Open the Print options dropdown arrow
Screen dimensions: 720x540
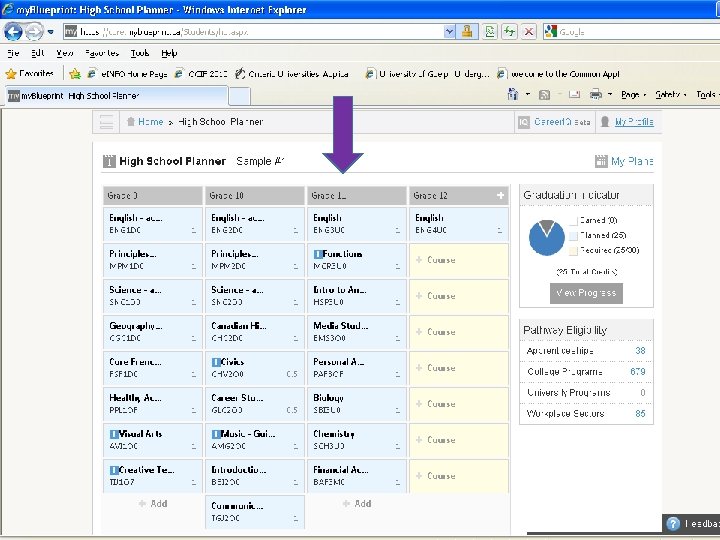(610, 95)
